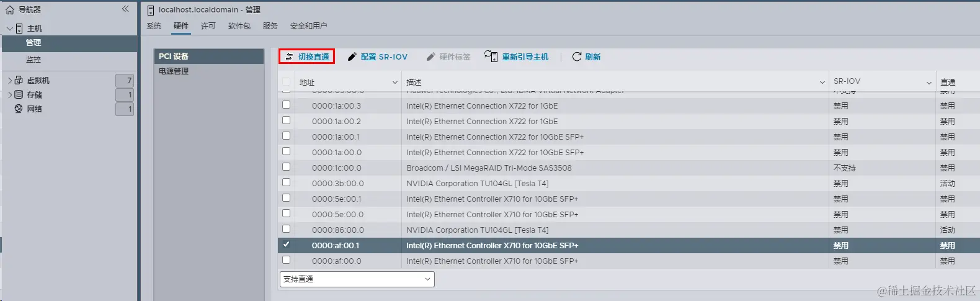Check the box for device 0000:3b:00.0

pyautogui.click(x=286, y=182)
